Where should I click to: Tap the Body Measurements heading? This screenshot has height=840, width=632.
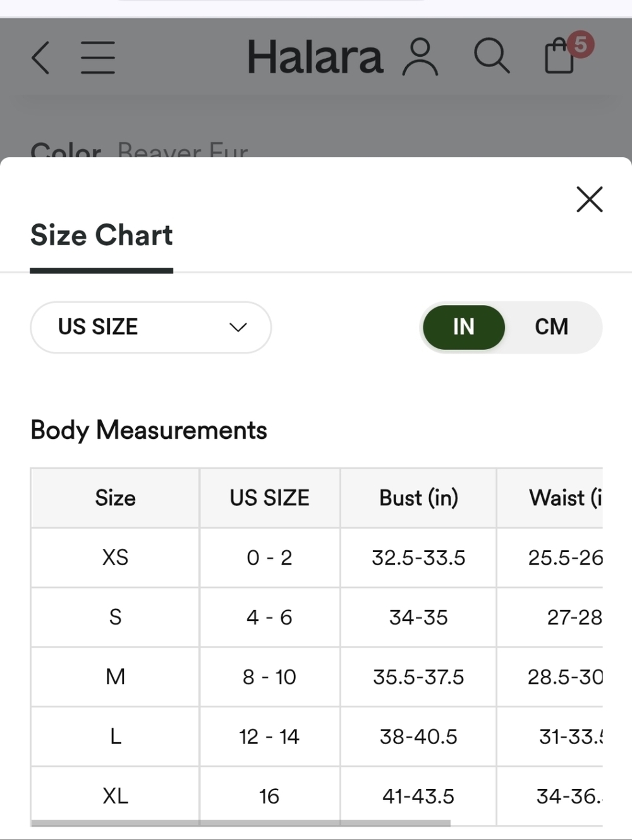149,431
